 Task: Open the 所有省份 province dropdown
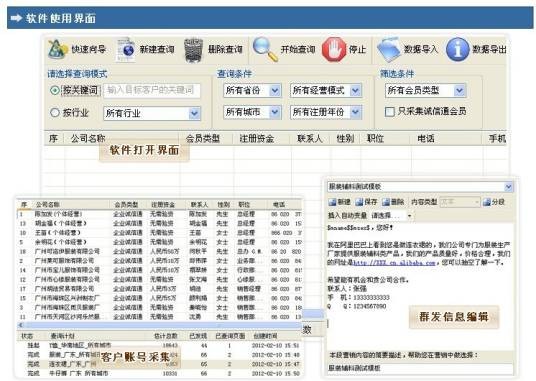(x=252, y=90)
